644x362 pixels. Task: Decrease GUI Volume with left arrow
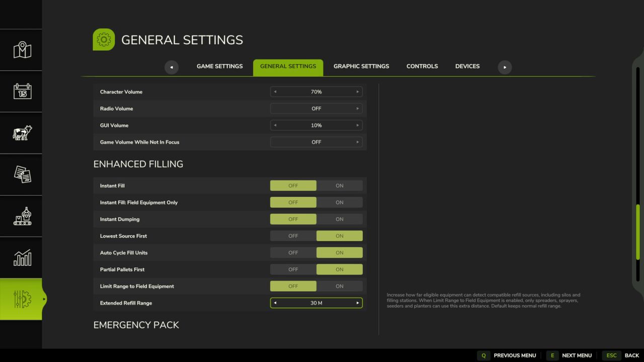(x=275, y=125)
